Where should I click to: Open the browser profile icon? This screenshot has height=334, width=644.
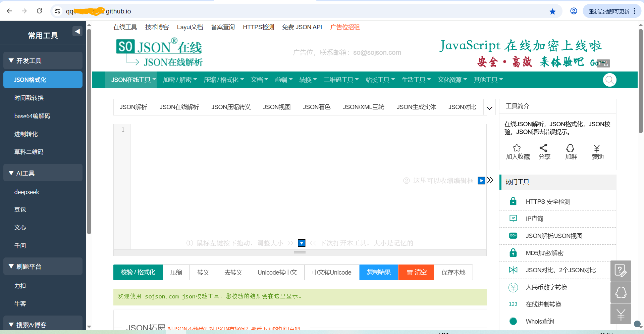click(x=574, y=11)
